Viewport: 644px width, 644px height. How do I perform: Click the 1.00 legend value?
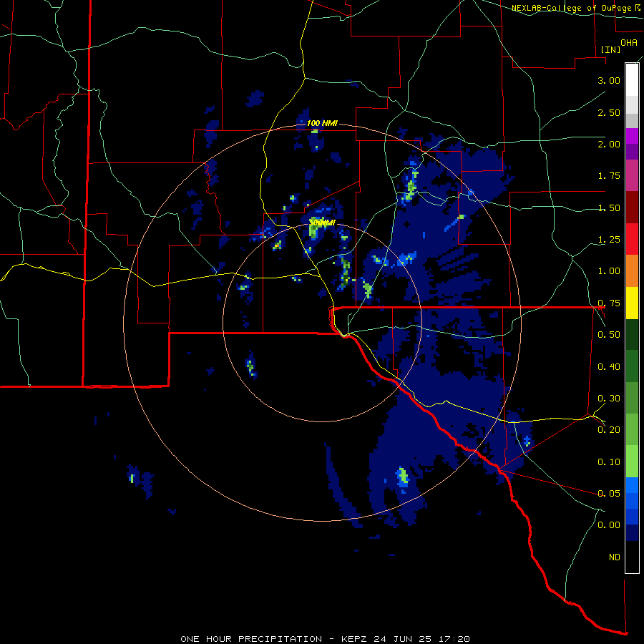coord(609,271)
